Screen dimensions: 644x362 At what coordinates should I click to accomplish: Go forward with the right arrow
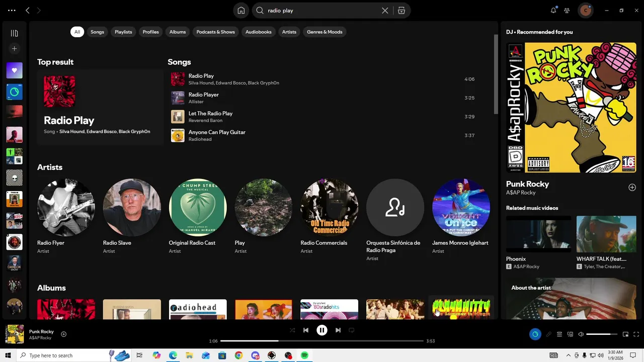click(39, 11)
